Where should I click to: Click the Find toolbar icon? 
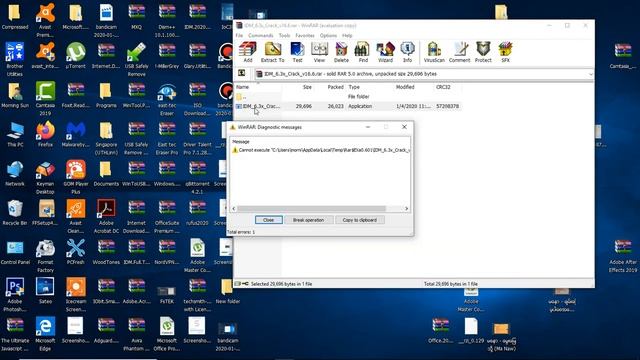[x=363, y=52]
